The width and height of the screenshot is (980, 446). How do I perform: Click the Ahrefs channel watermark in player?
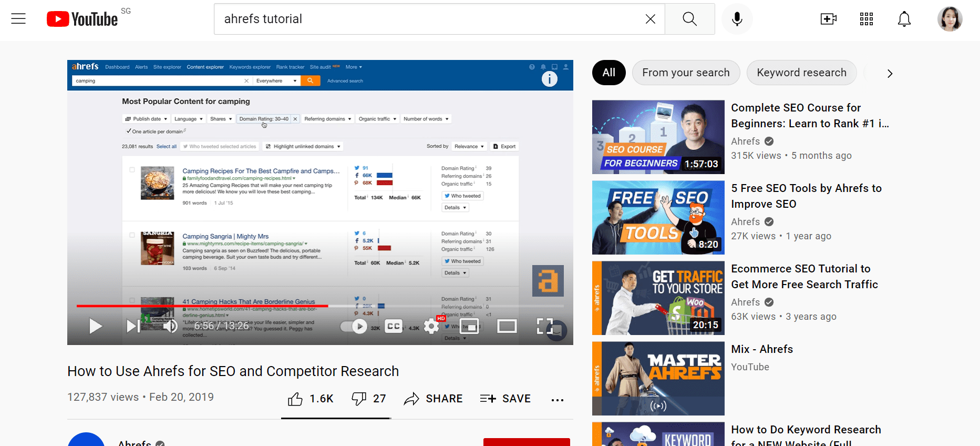coord(548,281)
